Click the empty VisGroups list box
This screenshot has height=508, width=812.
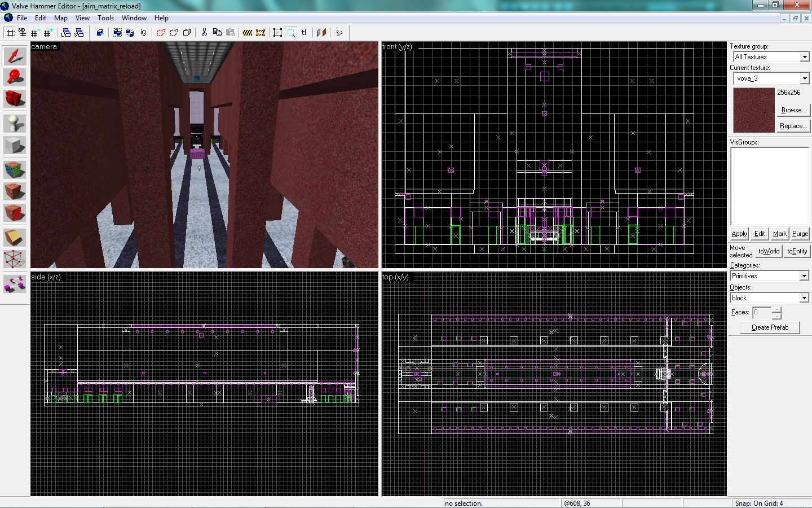(x=769, y=186)
